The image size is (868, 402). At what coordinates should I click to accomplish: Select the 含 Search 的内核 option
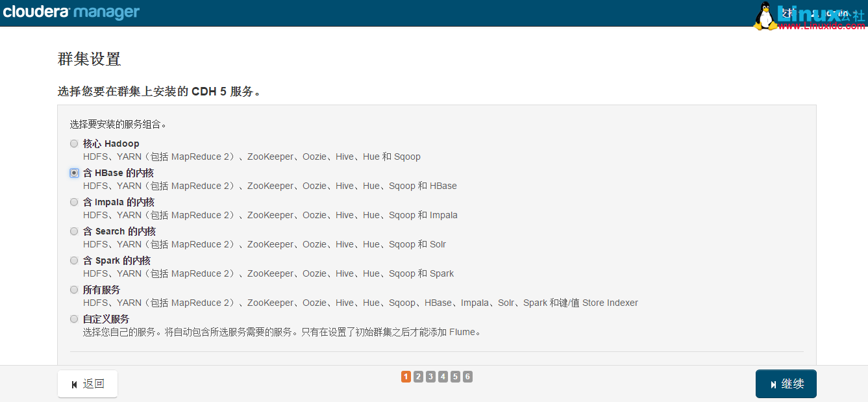(x=73, y=231)
